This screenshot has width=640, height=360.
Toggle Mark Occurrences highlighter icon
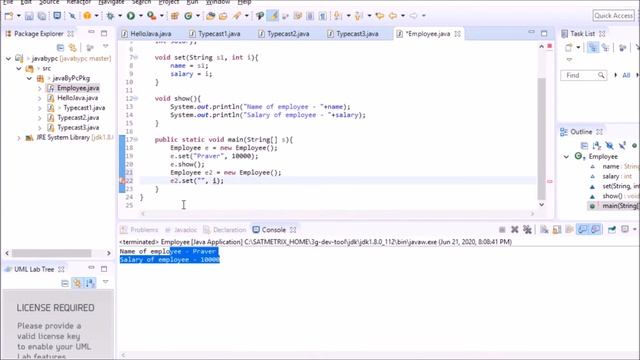(x=273, y=16)
